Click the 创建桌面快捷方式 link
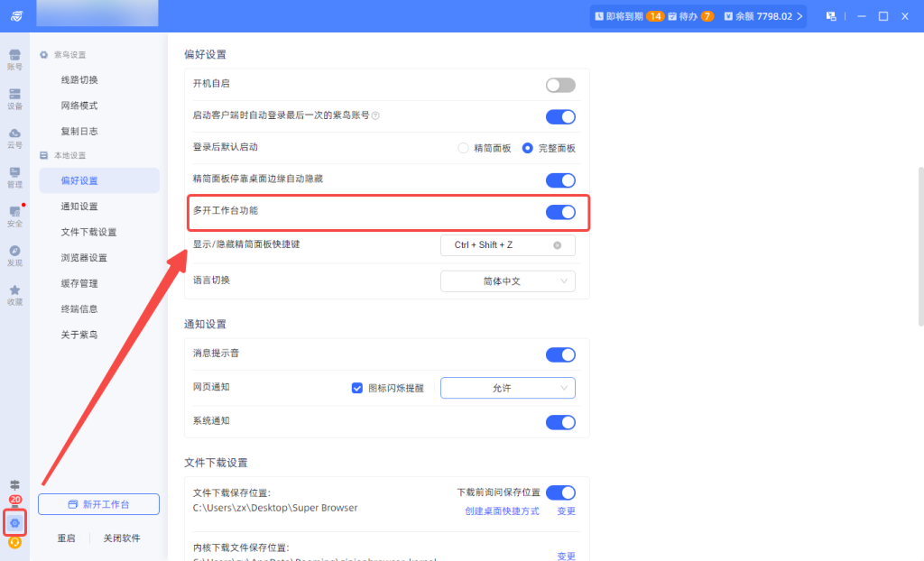924x561 pixels. click(x=502, y=511)
